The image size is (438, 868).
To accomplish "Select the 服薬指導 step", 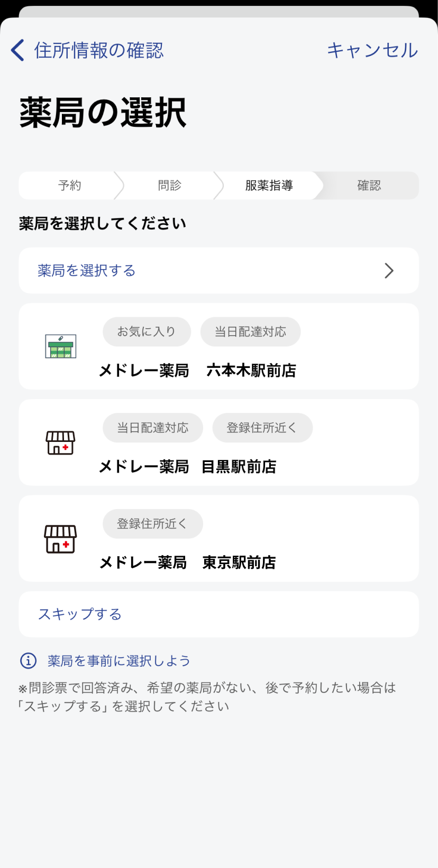I will pyautogui.click(x=269, y=186).
